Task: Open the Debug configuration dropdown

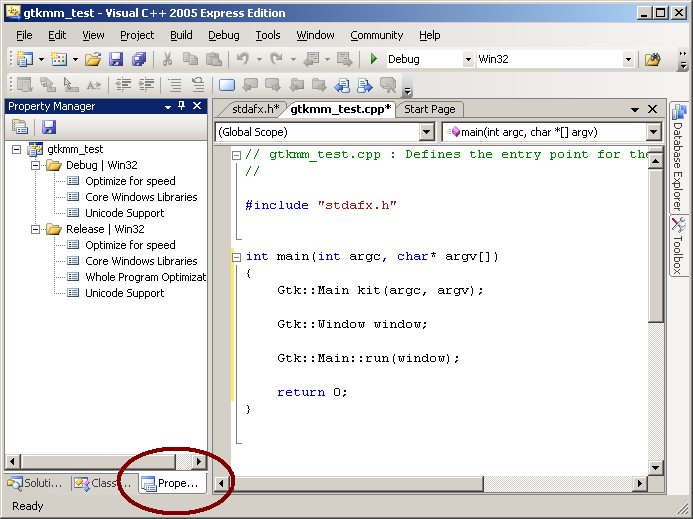Action: point(468,60)
